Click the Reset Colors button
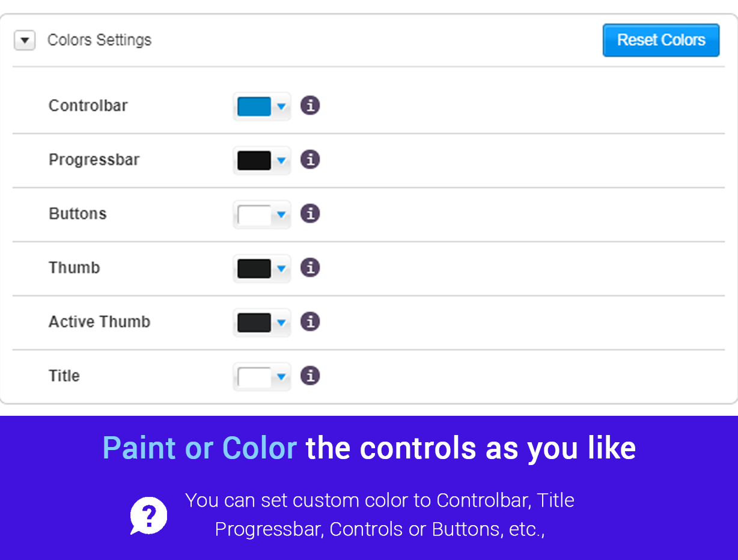Image resolution: width=738 pixels, height=560 pixels. click(661, 40)
